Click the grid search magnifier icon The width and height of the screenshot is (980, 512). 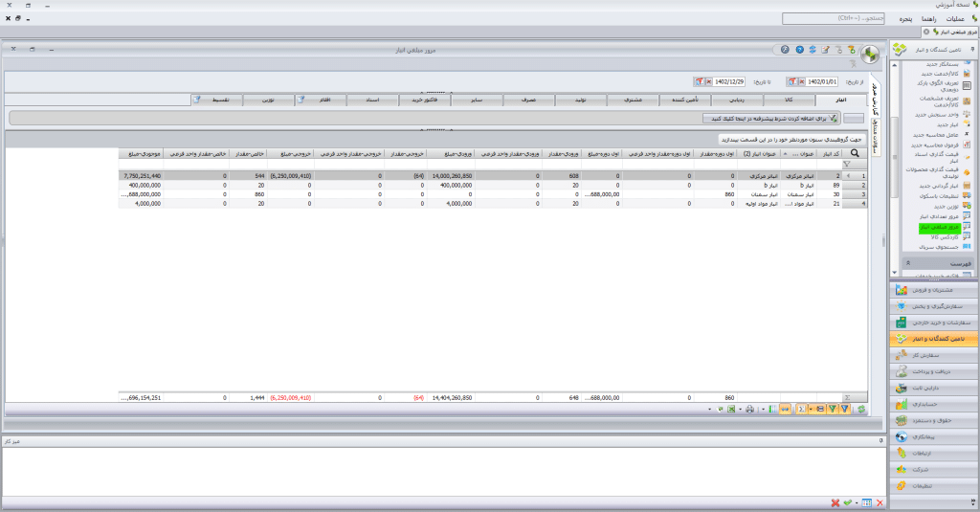click(855, 153)
